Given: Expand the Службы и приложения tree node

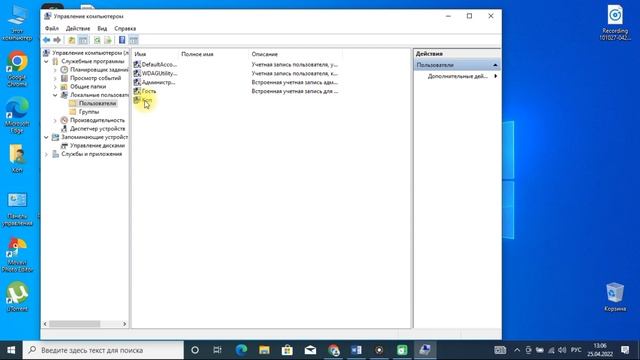Looking at the screenshot, I should pyautogui.click(x=46, y=154).
